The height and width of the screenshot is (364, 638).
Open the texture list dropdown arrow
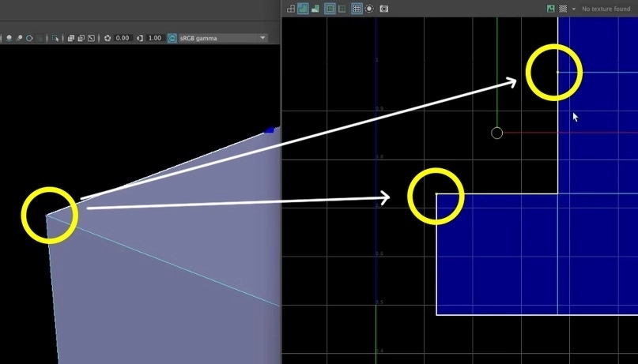573,9
